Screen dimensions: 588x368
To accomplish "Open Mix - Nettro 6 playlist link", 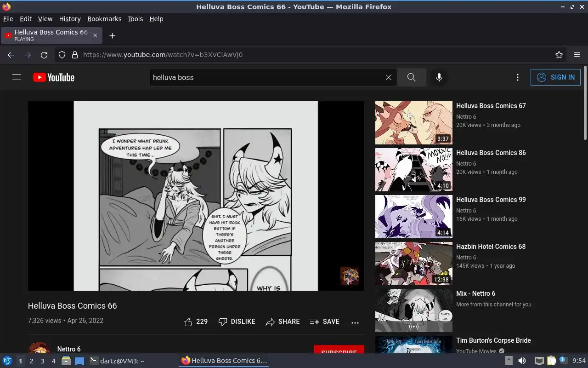I will [475, 293].
